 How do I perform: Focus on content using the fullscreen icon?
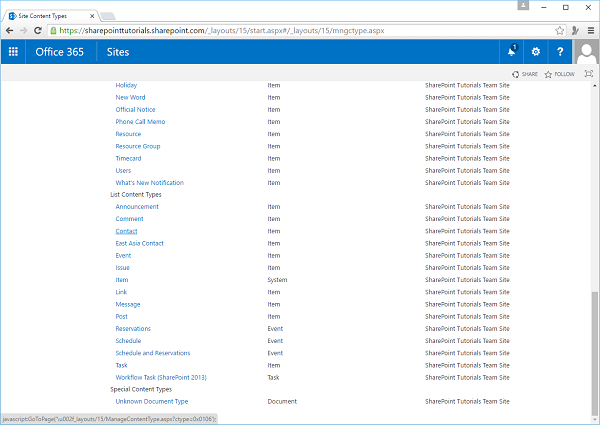(x=588, y=74)
